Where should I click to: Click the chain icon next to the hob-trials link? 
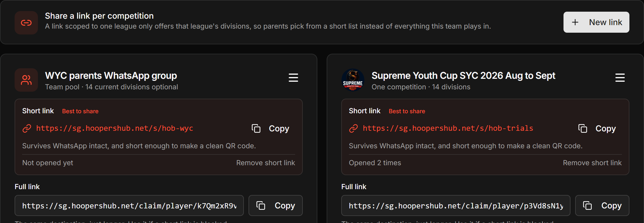(353, 128)
